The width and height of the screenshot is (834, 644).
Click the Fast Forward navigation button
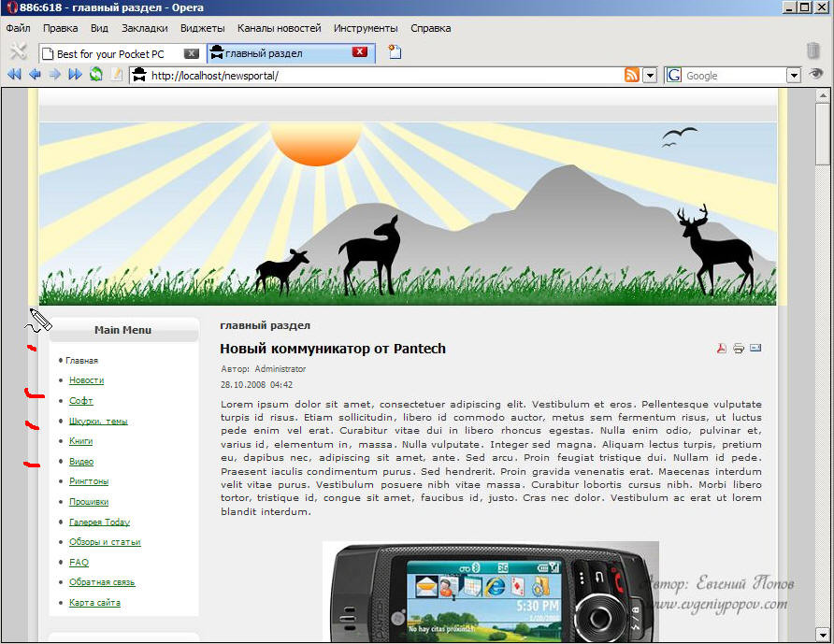click(75, 75)
